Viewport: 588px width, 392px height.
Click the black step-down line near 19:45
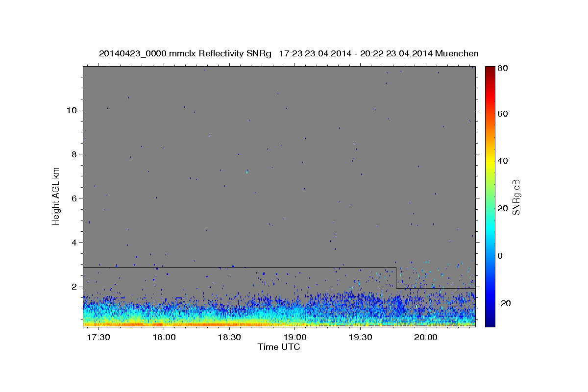click(x=396, y=277)
